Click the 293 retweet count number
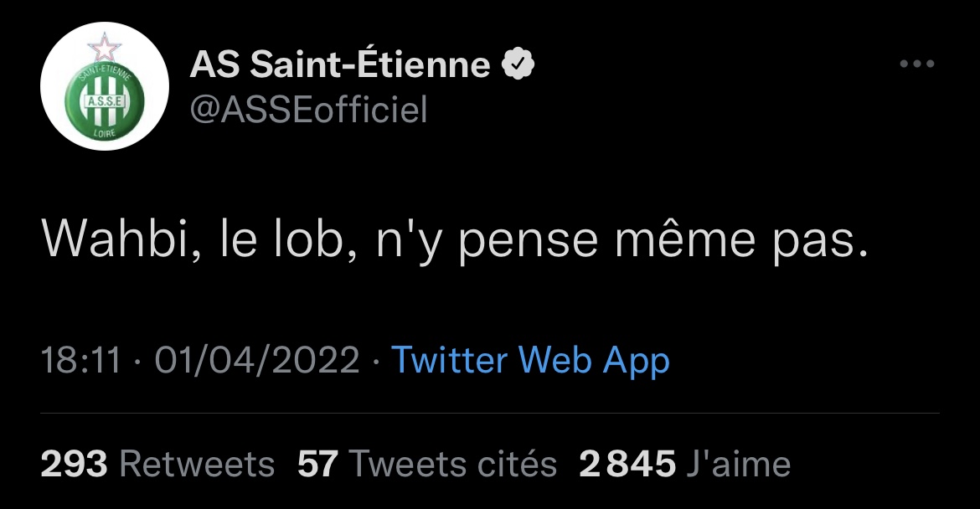Viewport: 980px width, 509px height. pos(75,463)
